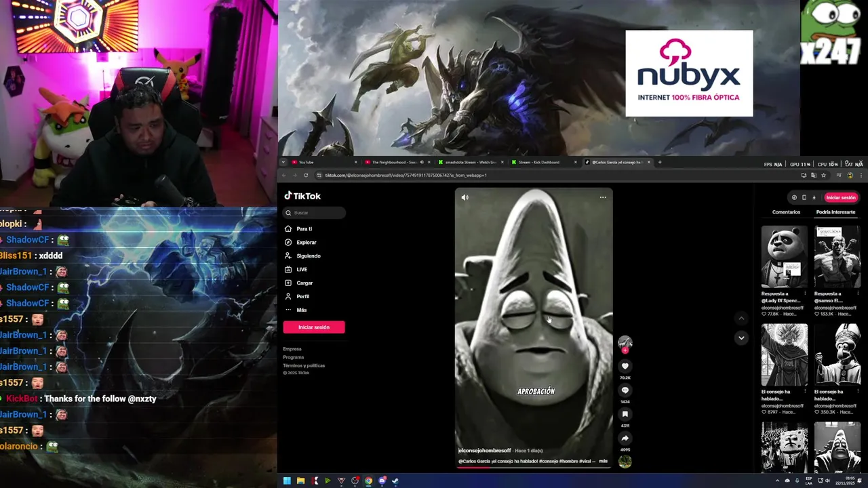Open the Empresa footer link
Image resolution: width=868 pixels, height=488 pixels.
[292, 349]
